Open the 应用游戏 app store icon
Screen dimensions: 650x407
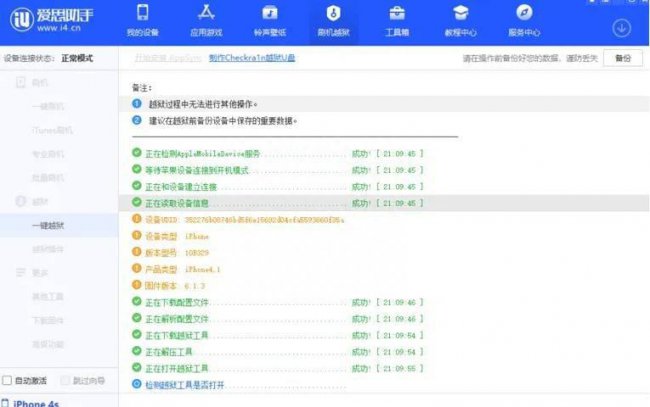pyautogui.click(x=206, y=12)
